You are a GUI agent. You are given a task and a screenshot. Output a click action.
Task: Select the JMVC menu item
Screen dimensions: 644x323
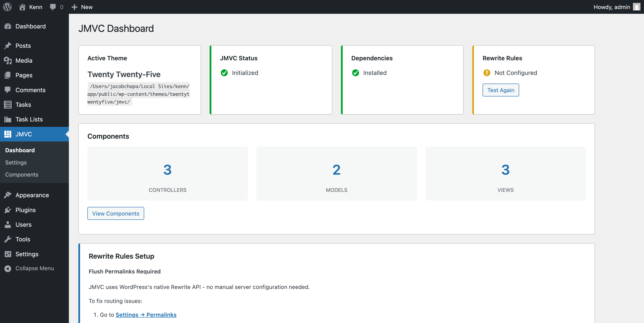(34, 134)
